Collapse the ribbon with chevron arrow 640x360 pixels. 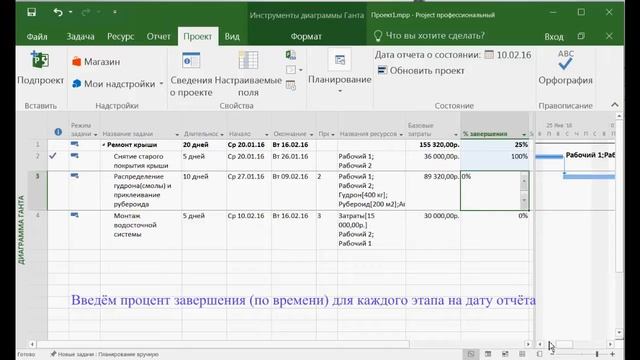(x=615, y=105)
